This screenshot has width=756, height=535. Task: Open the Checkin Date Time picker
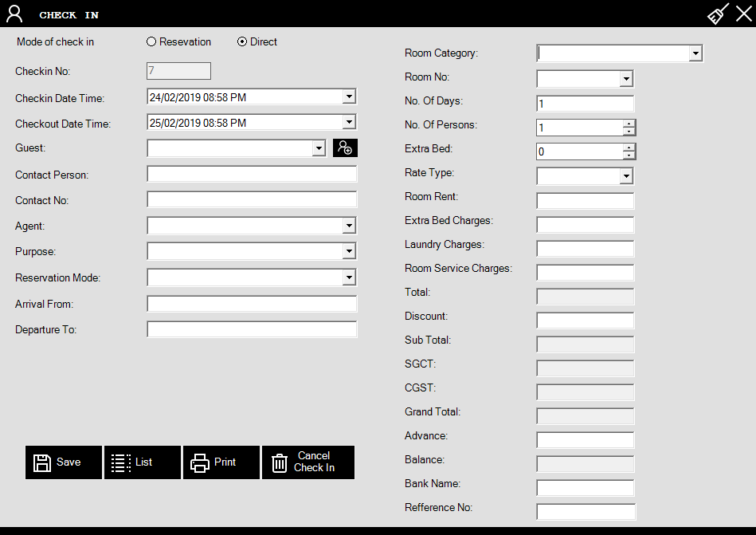pos(348,97)
